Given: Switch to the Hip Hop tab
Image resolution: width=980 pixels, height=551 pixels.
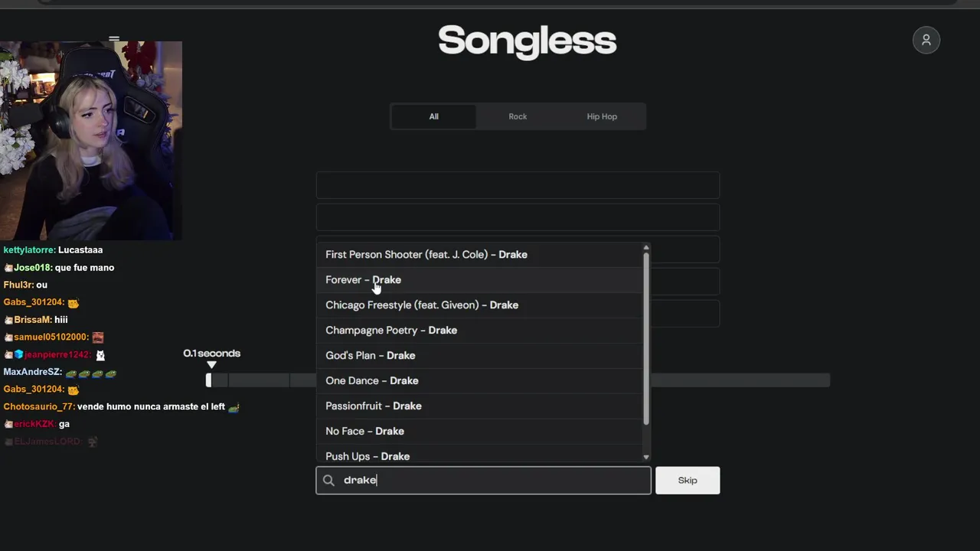Looking at the screenshot, I should tap(602, 116).
